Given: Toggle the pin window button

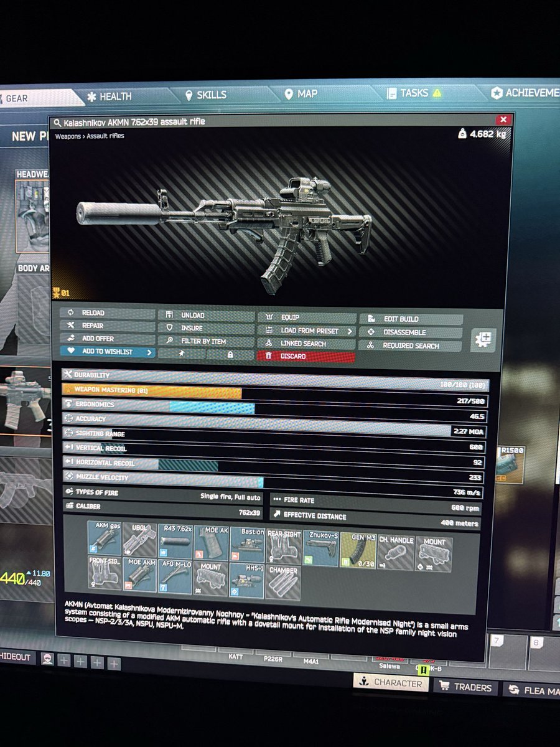Looking at the screenshot, I should click(181, 354).
